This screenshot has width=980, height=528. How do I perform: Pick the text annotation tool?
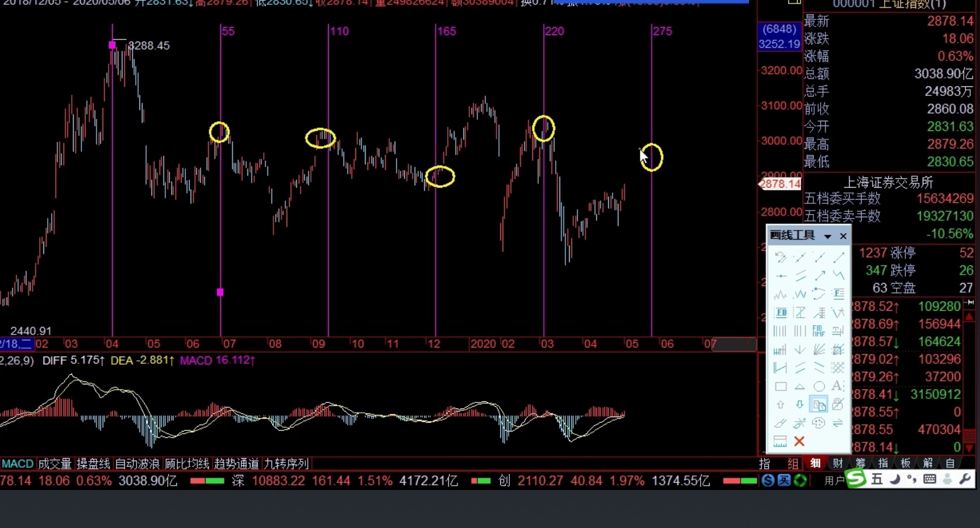[838, 386]
